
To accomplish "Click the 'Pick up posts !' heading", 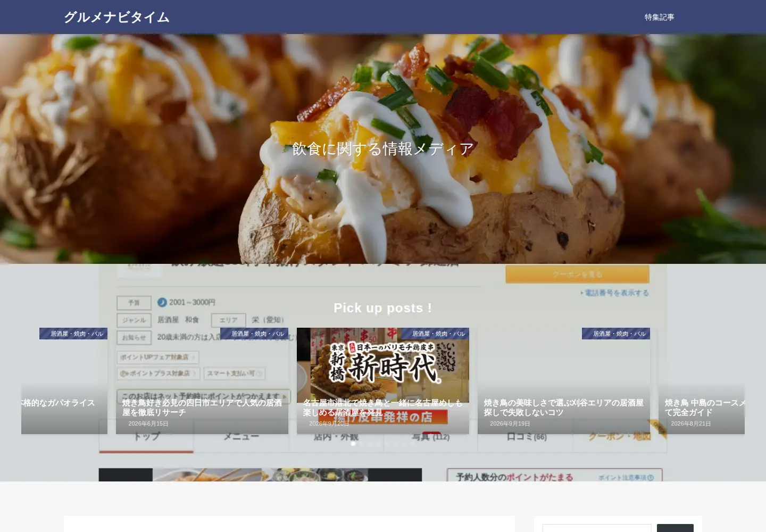I will [383, 308].
